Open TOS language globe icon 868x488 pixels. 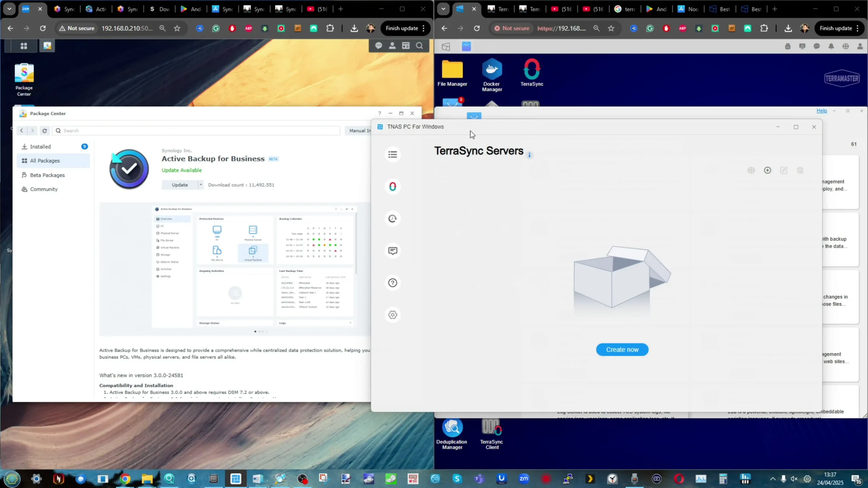tap(846, 46)
